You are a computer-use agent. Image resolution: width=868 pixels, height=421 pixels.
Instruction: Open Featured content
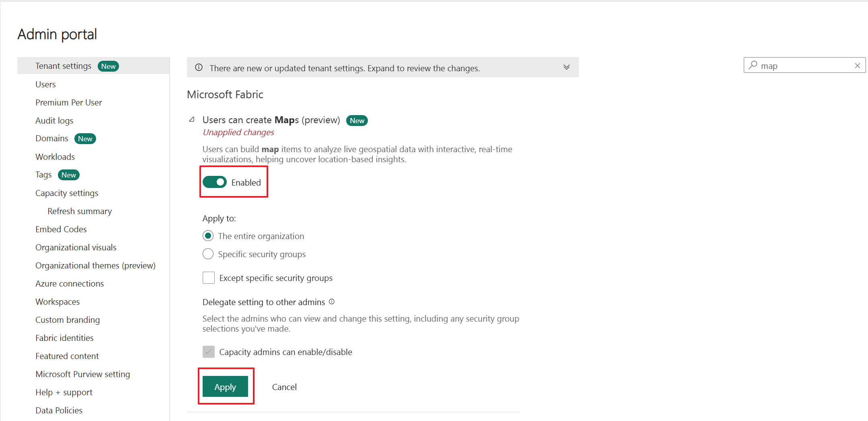pos(67,356)
